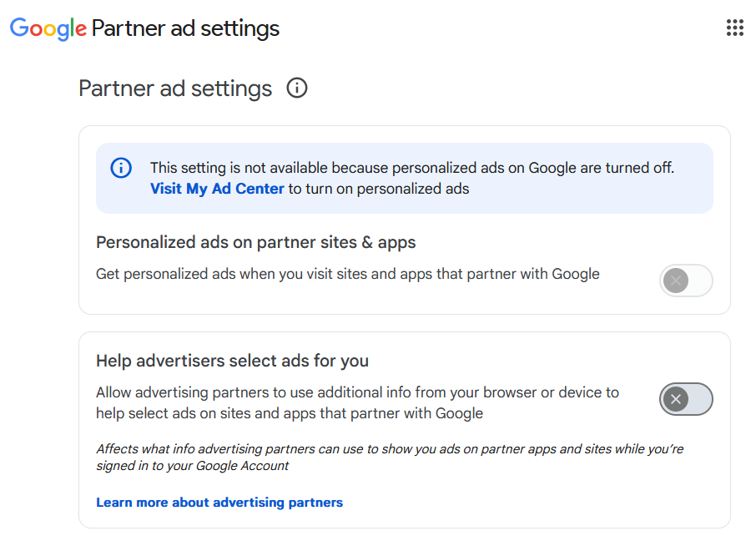756x541 pixels.
Task: Select the large Partner ad settings page heading
Action: 175,88
